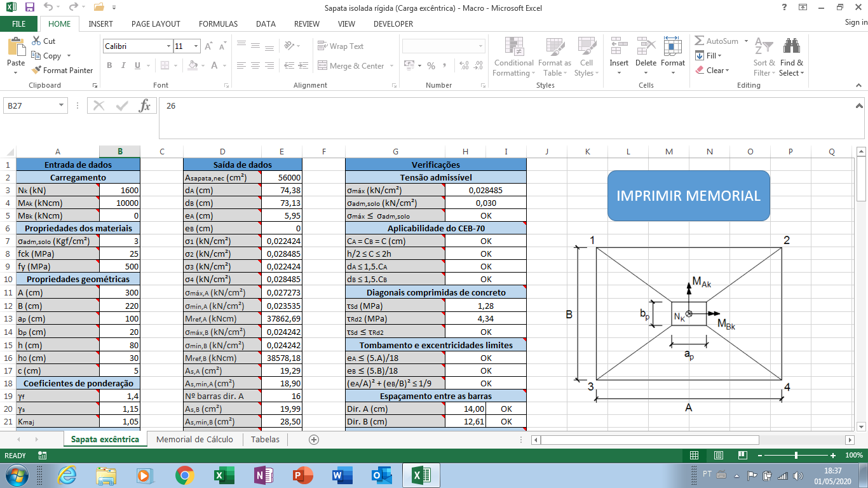Click the Select All corner triangle
Image resolution: width=868 pixels, height=488 pixels.
(x=8, y=152)
